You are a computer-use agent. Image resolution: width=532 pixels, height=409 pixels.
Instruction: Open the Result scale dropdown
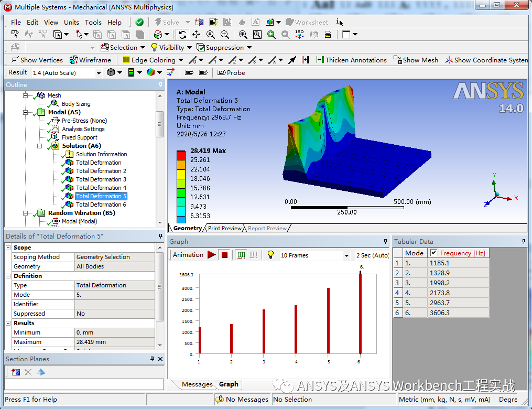[99, 73]
